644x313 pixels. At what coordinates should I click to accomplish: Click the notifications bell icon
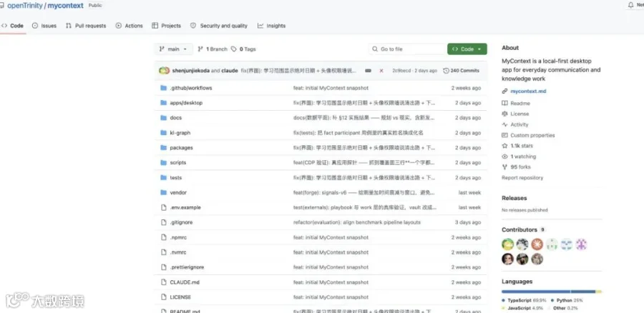(x=631, y=5)
